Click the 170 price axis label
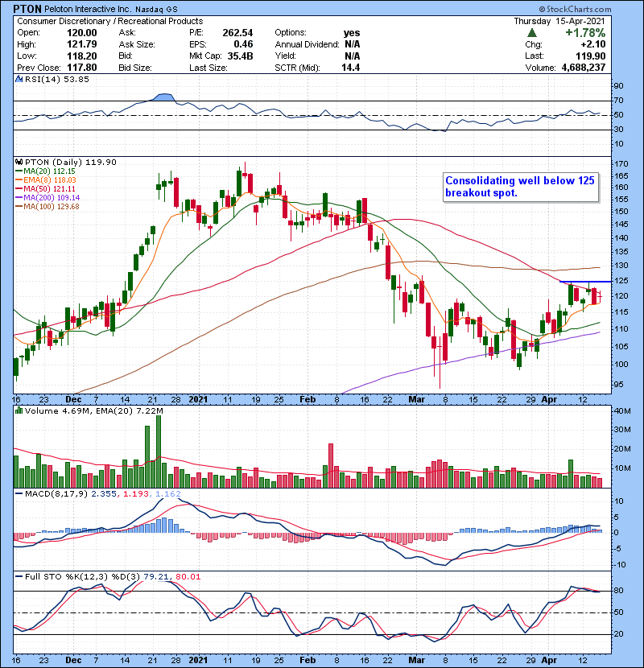This screenshot has width=644, height=668. pos(621,163)
